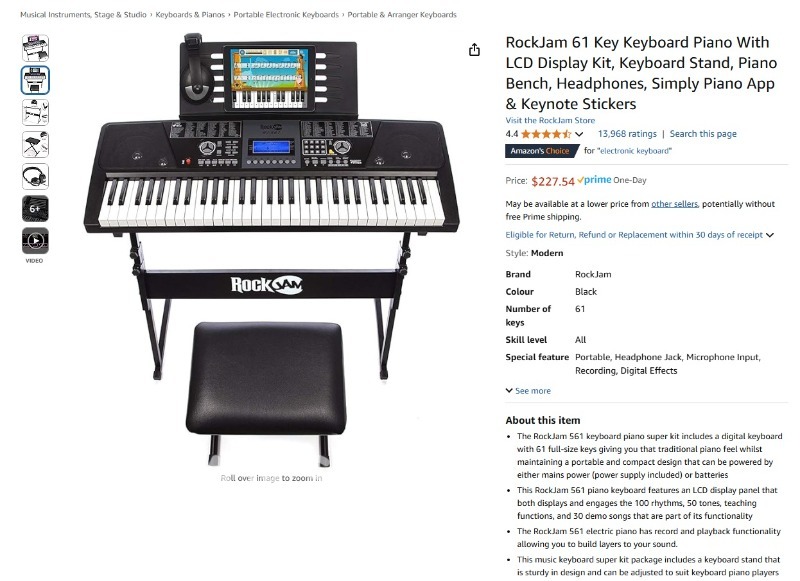Open the Keyboards & Pianos breadcrumb

click(190, 15)
